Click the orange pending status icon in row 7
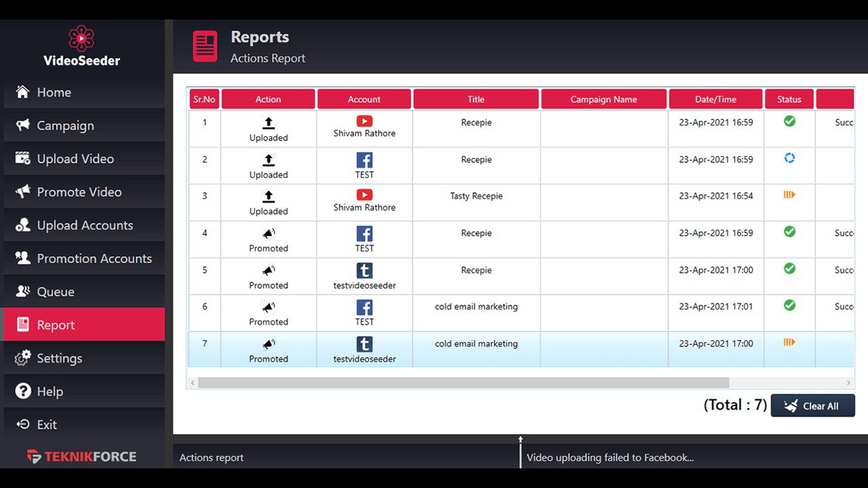 tap(789, 342)
